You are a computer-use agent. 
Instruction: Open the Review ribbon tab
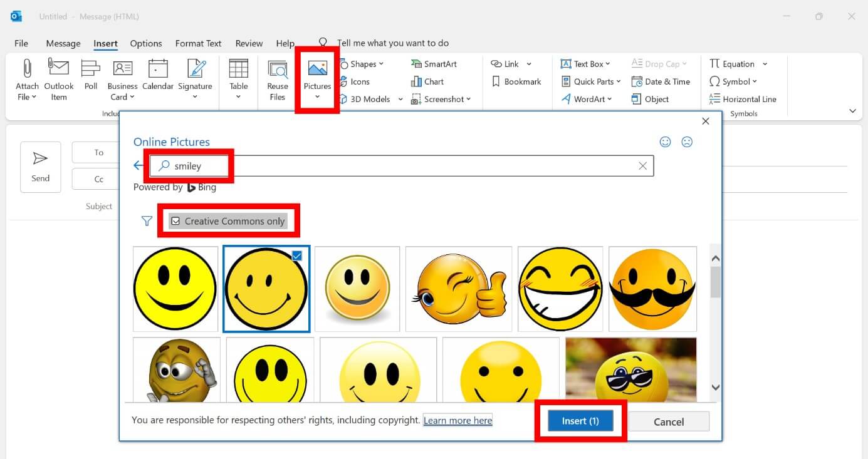pyautogui.click(x=248, y=43)
